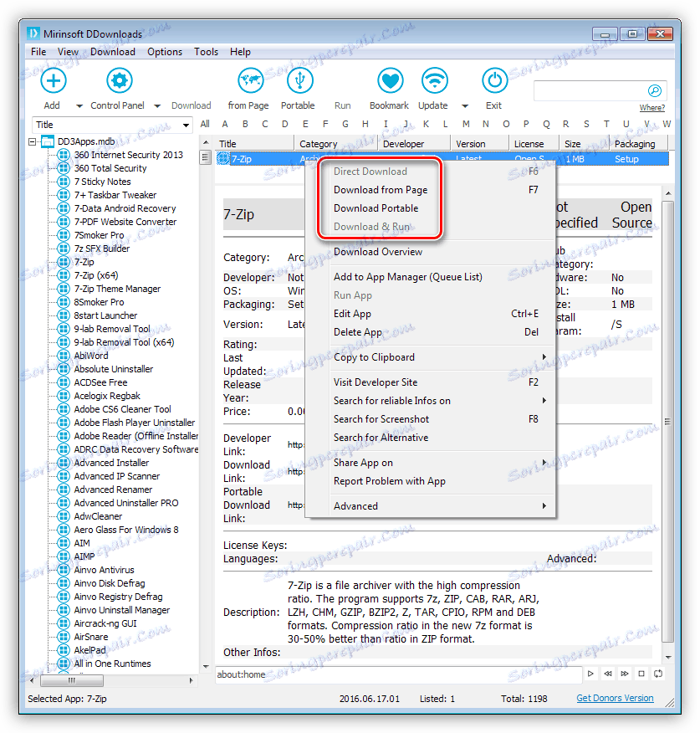700x733 pixels.
Task: Click the 7-Zip row icon in list
Action: [223, 158]
